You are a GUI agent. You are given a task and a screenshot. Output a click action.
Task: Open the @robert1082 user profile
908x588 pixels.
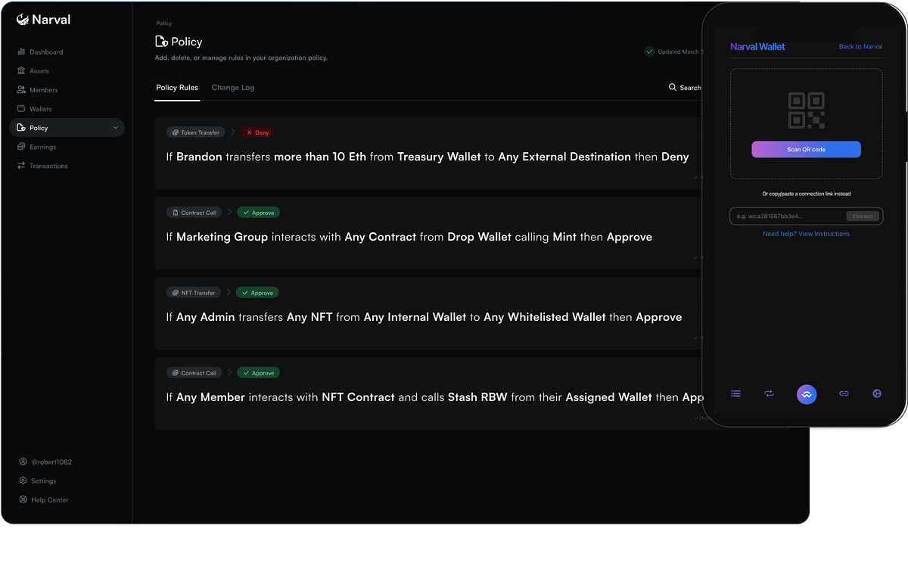45,462
